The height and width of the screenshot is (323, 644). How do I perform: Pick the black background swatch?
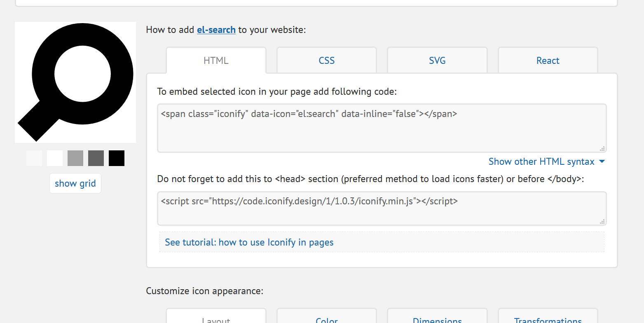point(117,158)
